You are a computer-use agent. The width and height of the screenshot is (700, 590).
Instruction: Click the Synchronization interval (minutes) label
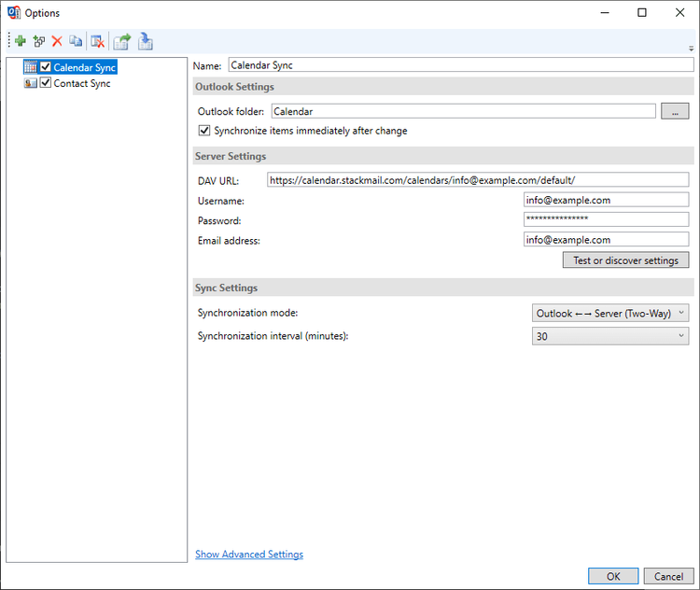pos(273,336)
